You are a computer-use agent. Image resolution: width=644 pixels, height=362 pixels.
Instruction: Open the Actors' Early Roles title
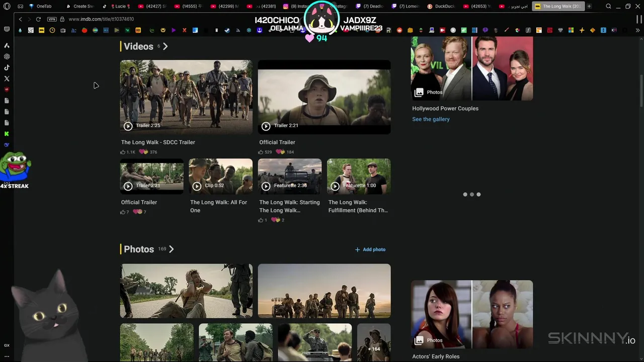tap(436, 356)
